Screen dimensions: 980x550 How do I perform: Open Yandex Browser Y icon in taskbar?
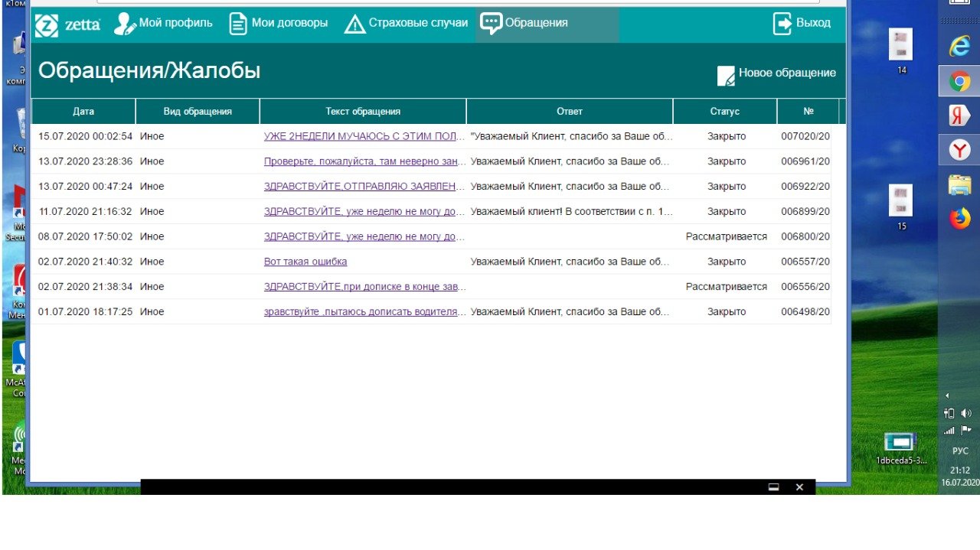point(959,150)
